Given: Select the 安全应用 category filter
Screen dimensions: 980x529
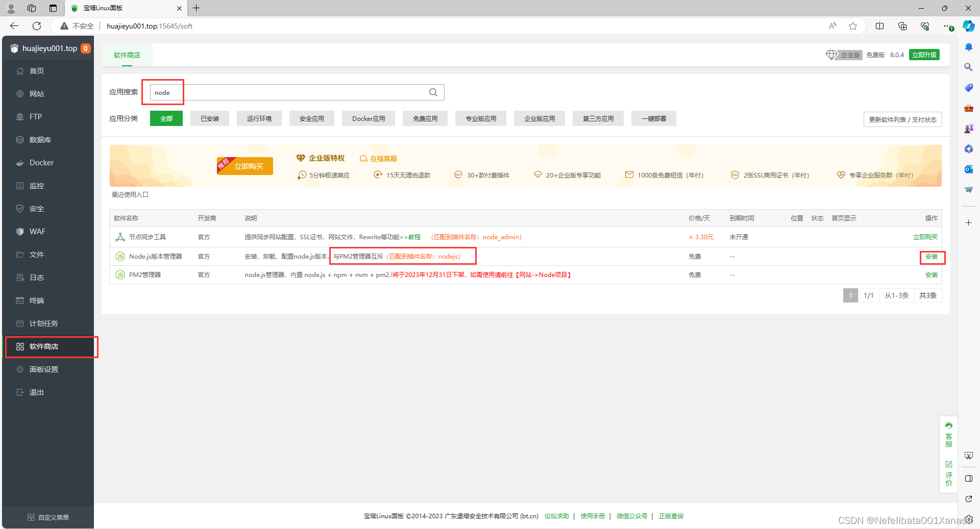Looking at the screenshot, I should (312, 118).
